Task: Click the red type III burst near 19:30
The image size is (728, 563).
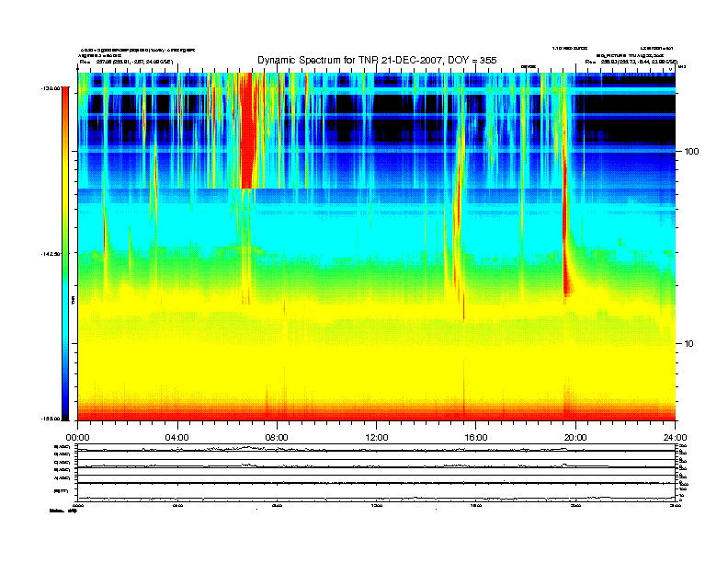Action: [566, 223]
